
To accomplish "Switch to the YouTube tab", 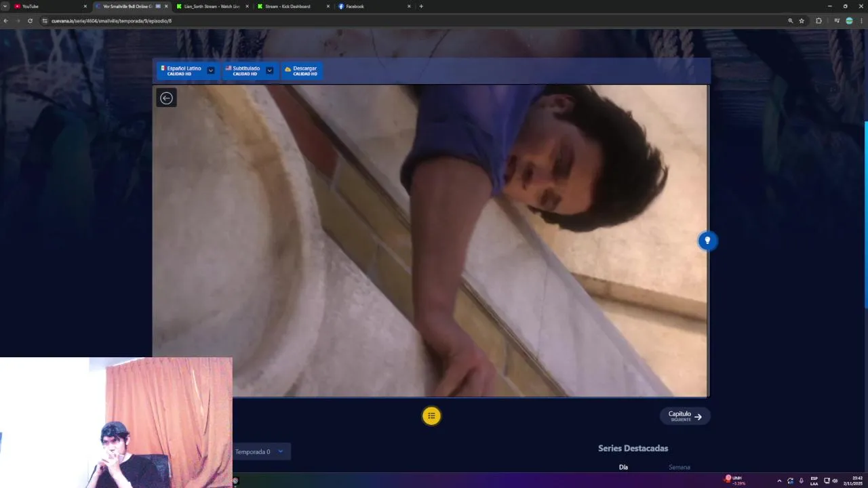I will pyautogui.click(x=51, y=6).
